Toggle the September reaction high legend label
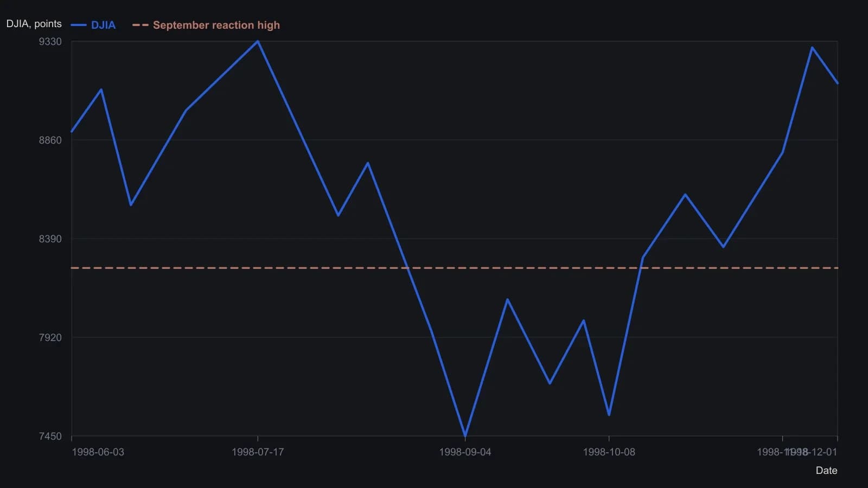 point(216,25)
